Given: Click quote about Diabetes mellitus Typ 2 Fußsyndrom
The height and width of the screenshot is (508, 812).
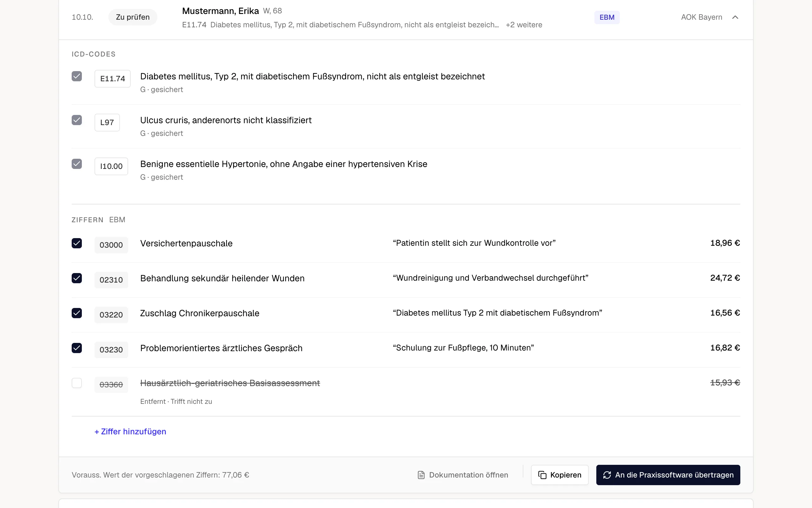Looking at the screenshot, I should coord(498,313).
